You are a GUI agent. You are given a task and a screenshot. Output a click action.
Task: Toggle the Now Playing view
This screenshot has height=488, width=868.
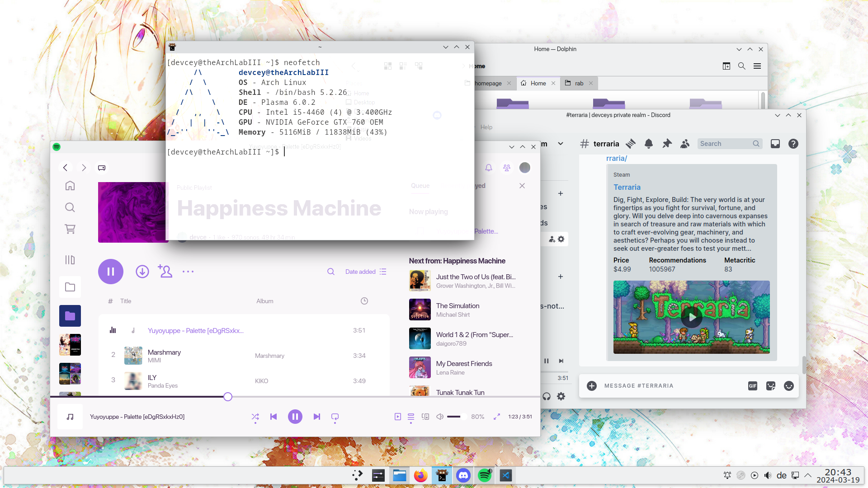(398, 417)
